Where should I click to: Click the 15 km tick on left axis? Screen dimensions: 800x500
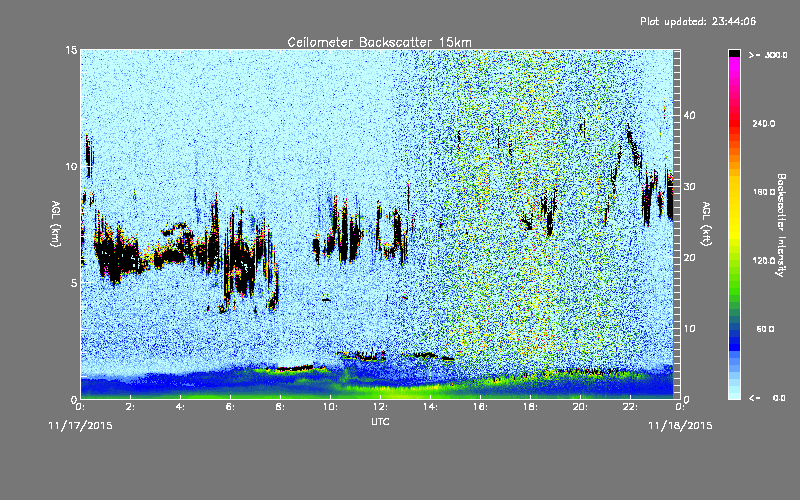(71, 50)
